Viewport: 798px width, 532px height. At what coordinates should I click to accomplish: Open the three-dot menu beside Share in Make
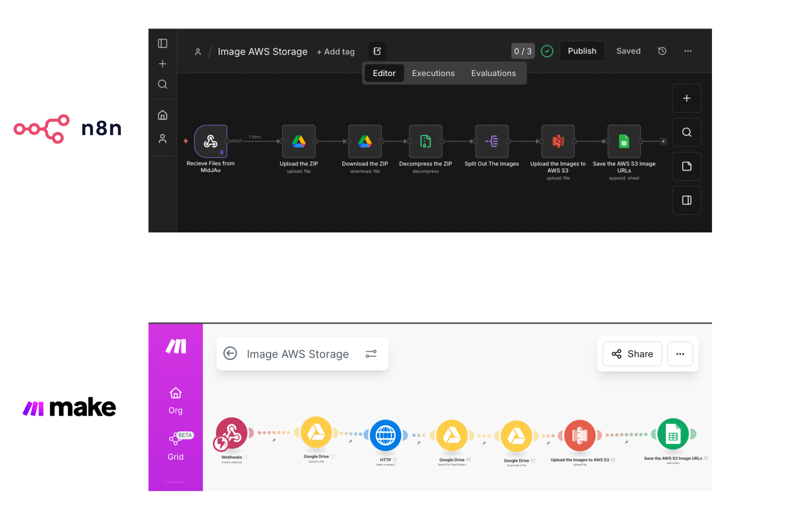[680, 354]
